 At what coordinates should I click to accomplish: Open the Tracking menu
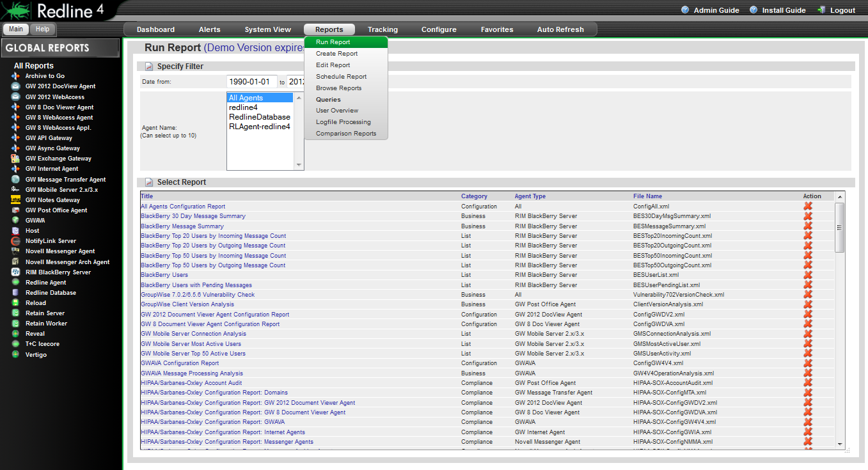point(383,29)
